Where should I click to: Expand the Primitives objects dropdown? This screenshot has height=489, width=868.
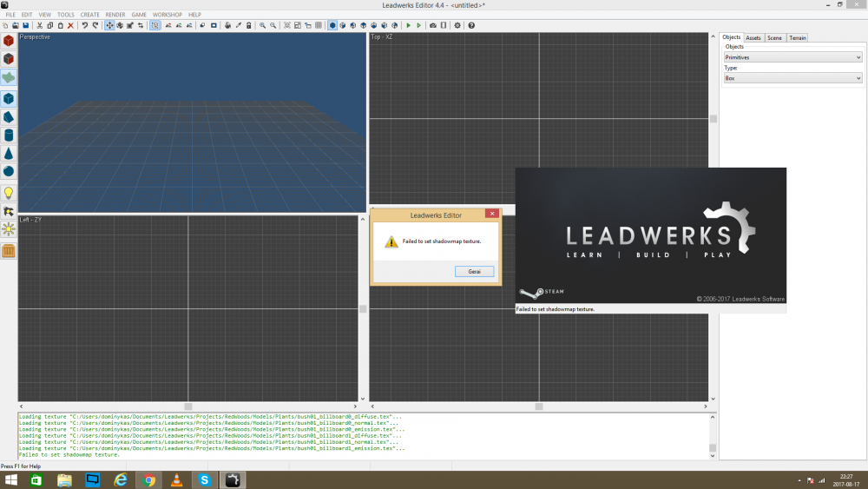coord(792,57)
